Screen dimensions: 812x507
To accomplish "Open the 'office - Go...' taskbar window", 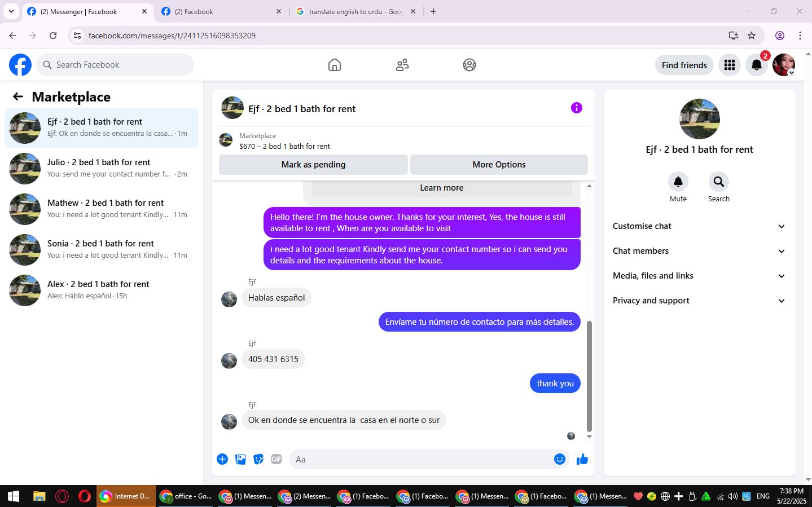I will pyautogui.click(x=186, y=496).
